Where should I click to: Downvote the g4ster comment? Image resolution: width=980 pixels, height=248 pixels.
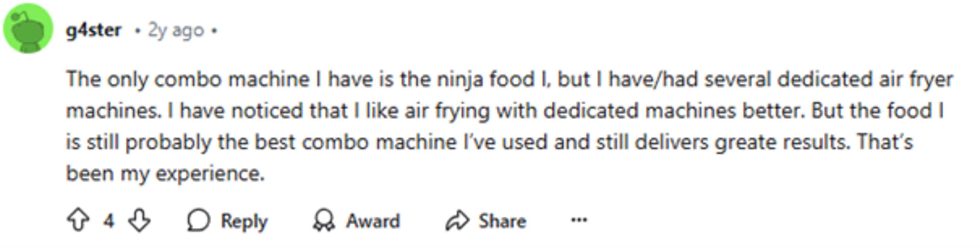tap(139, 221)
